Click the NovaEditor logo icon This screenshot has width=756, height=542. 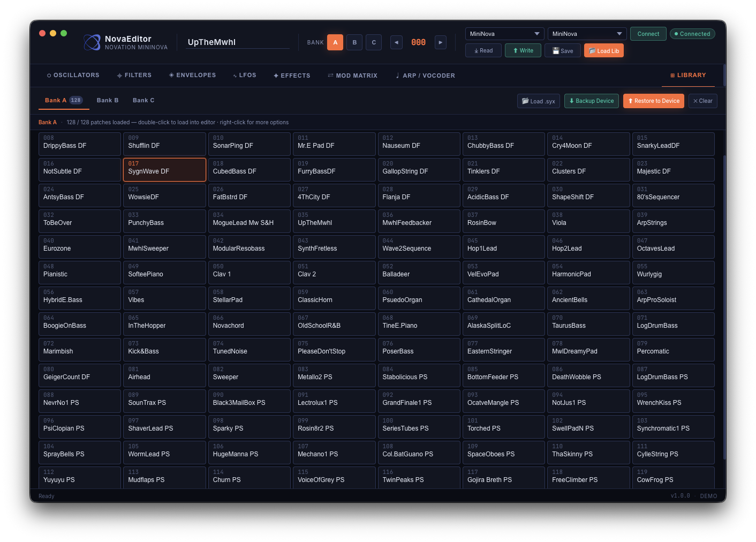click(x=92, y=42)
